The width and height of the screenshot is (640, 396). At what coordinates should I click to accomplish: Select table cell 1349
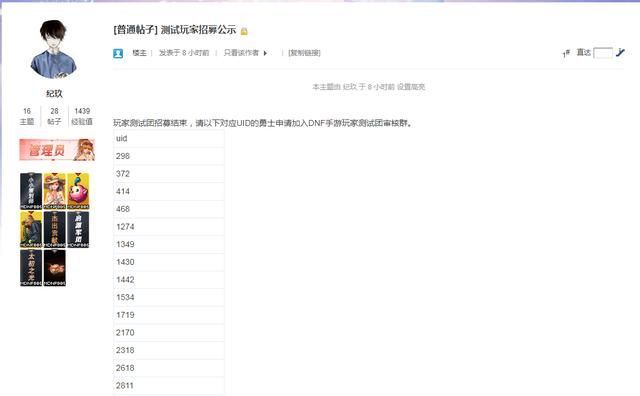169,244
